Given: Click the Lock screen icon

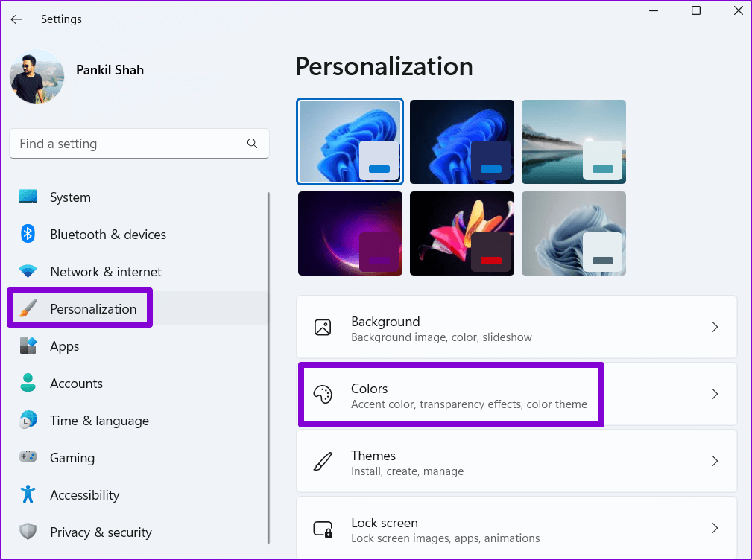Looking at the screenshot, I should click(323, 529).
